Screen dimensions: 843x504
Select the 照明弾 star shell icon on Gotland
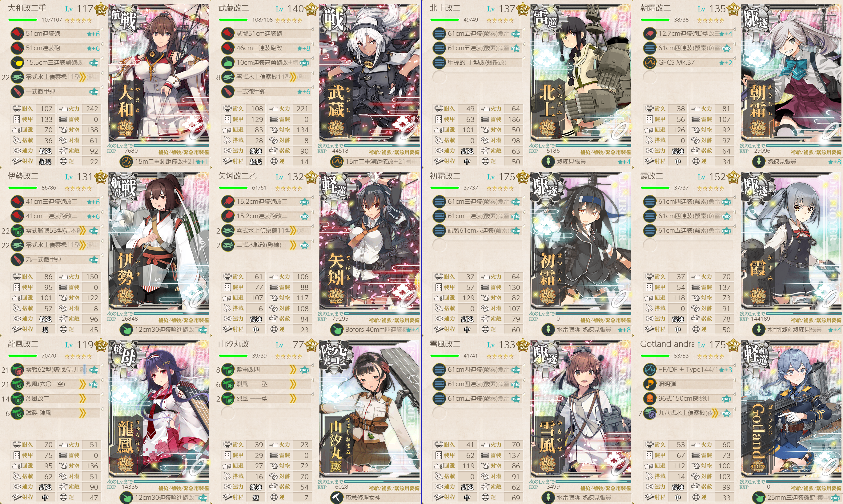point(649,384)
